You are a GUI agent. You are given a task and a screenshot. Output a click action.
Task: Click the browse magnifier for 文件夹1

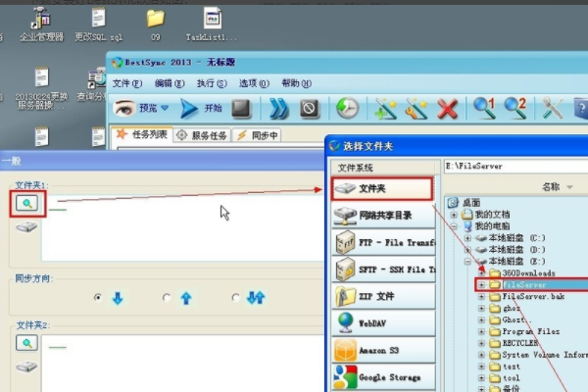pos(27,203)
